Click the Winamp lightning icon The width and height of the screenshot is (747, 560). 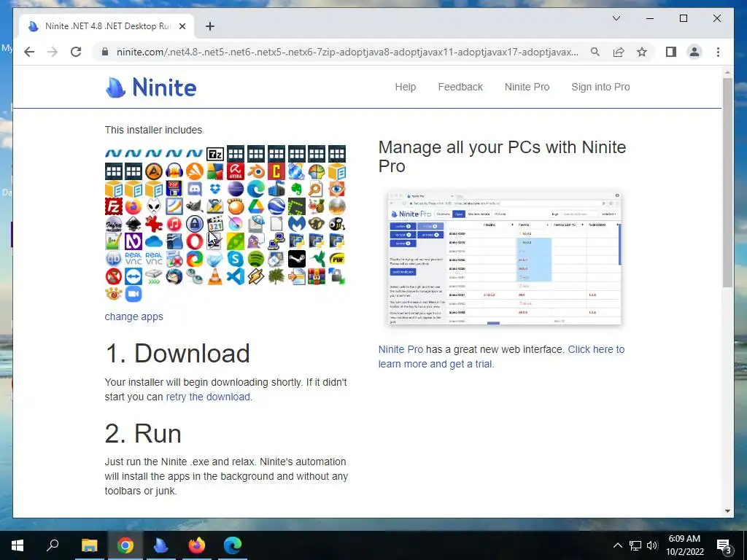point(256,276)
